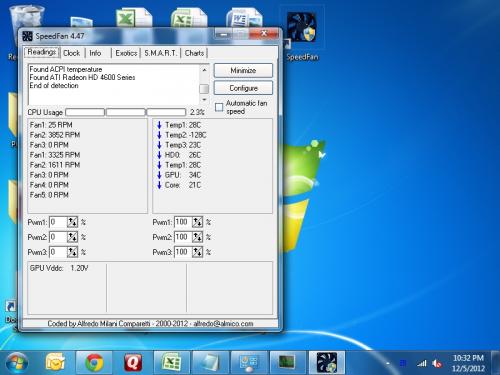The image size is (500, 375).
Task: Focus the Pwm2 field containing 0
Action: coord(58,237)
